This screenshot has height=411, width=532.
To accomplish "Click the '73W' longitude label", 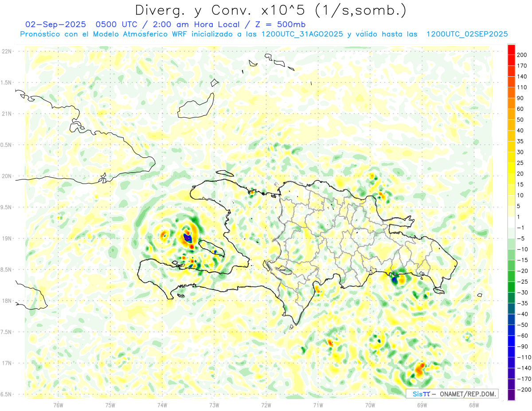I will (x=214, y=405).
